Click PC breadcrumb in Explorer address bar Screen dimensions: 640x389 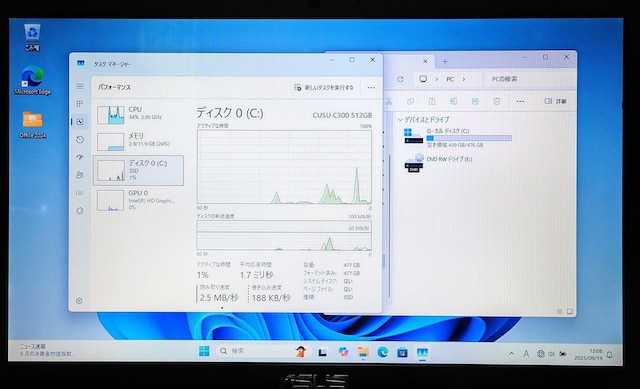click(x=450, y=79)
